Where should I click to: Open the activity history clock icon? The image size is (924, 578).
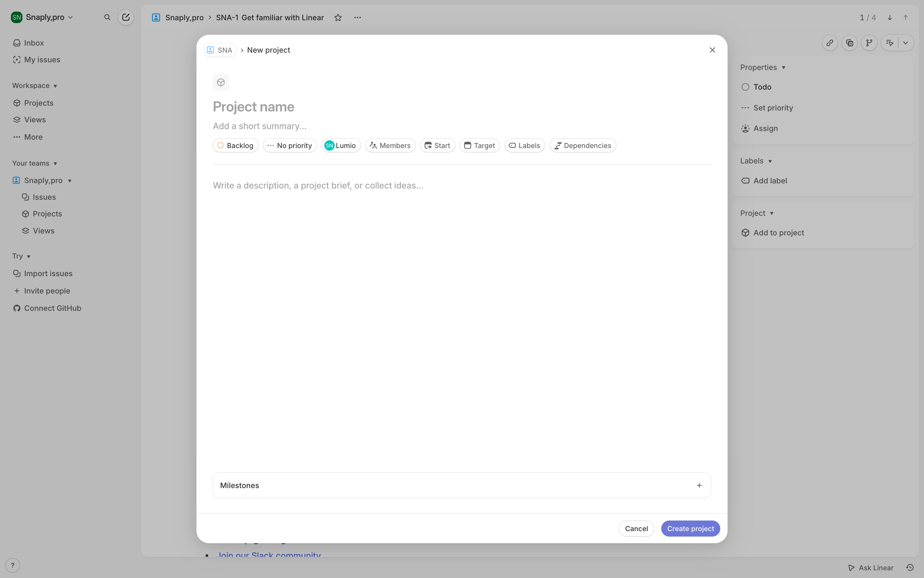[910, 567]
